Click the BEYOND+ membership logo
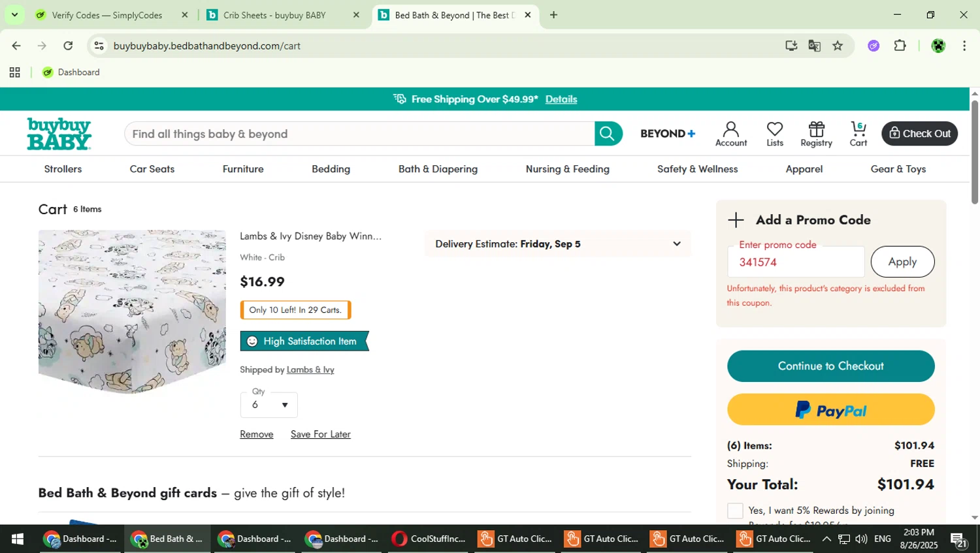980x553 pixels. (668, 133)
